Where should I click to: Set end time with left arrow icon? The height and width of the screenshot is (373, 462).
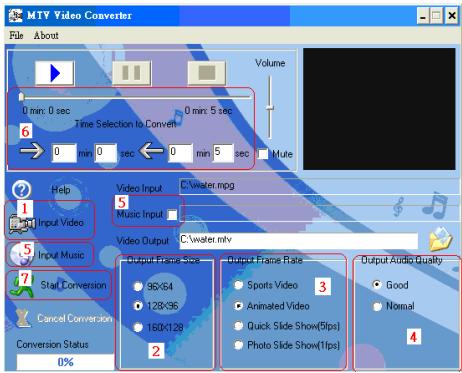point(151,151)
